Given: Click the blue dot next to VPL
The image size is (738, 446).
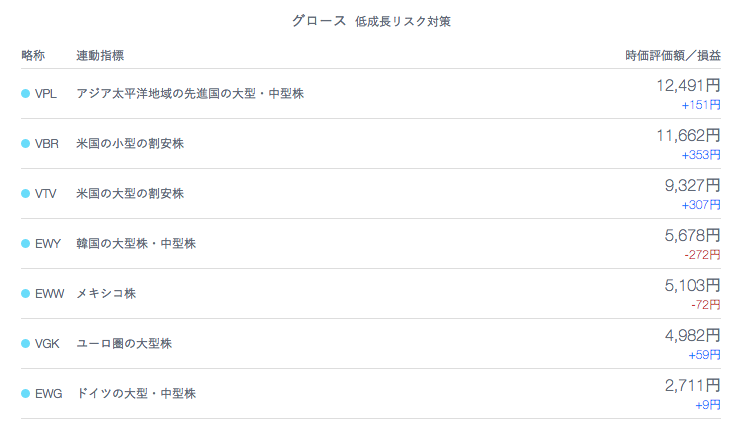Looking at the screenshot, I should tap(26, 93).
